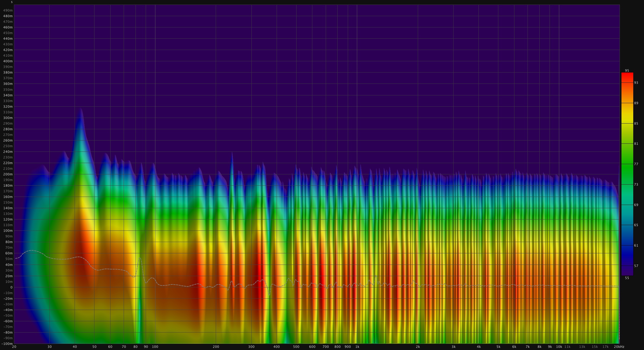Click the 's' seconds unit label at top-left

(12, 2)
